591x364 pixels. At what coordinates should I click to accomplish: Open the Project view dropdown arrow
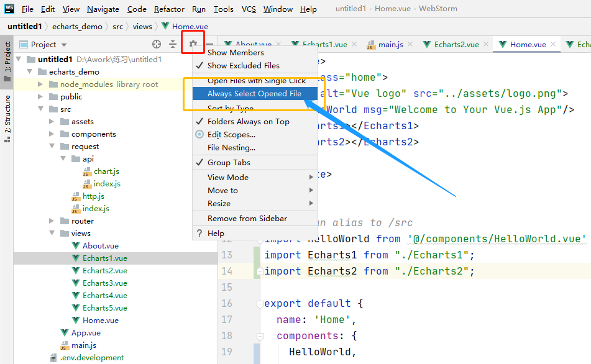(x=64, y=45)
